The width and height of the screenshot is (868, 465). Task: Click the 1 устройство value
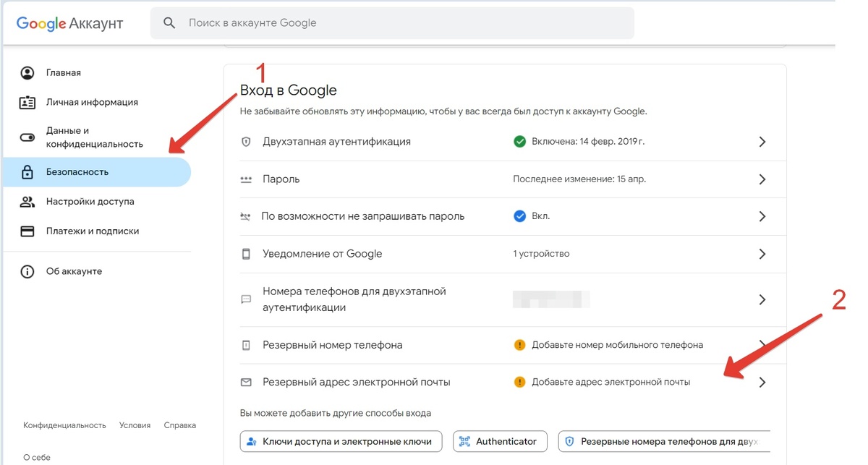(541, 254)
